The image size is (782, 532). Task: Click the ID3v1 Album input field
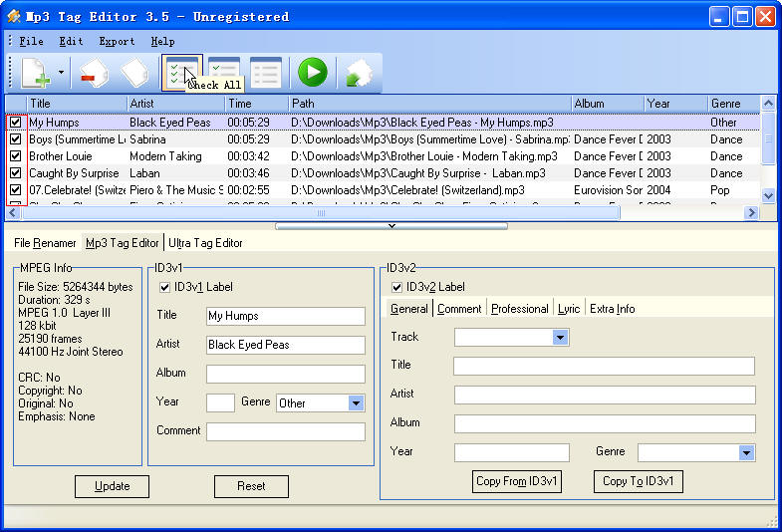pyautogui.click(x=286, y=374)
